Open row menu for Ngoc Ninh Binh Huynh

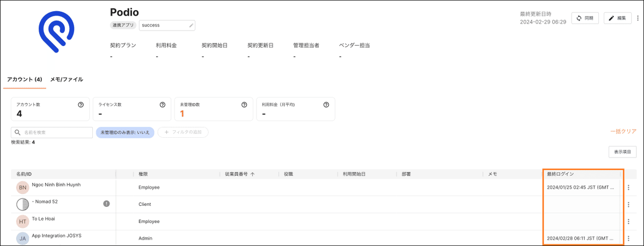628,188
